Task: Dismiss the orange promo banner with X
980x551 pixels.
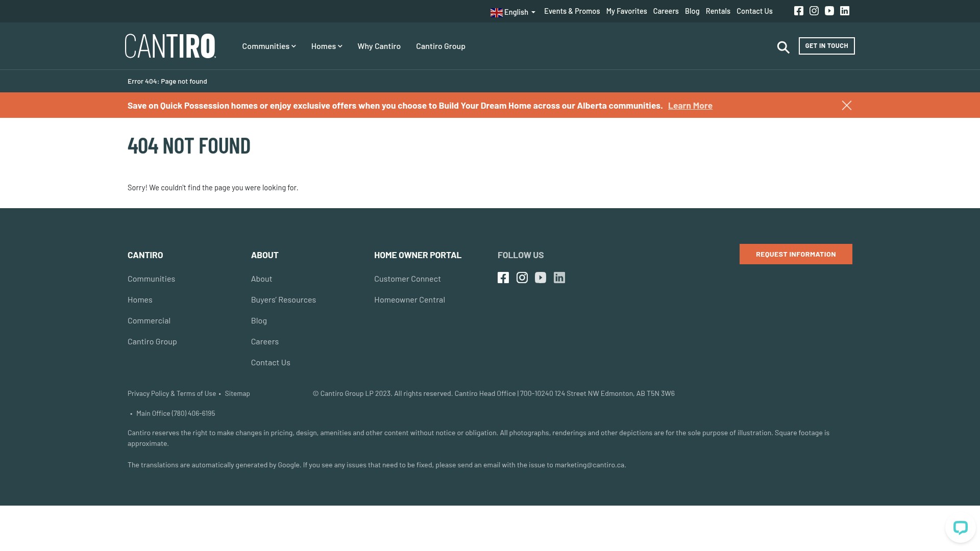Action: (847, 105)
